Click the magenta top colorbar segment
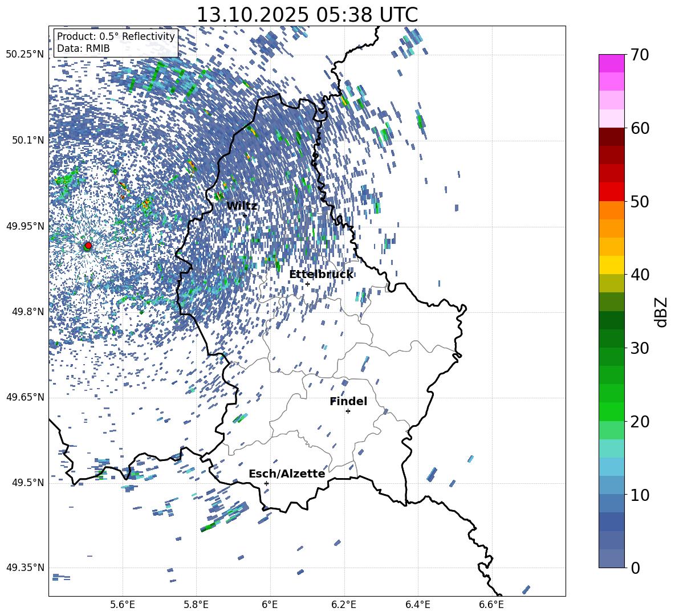Image resolution: width=675 pixels, height=616 pixels. pyautogui.click(x=612, y=63)
